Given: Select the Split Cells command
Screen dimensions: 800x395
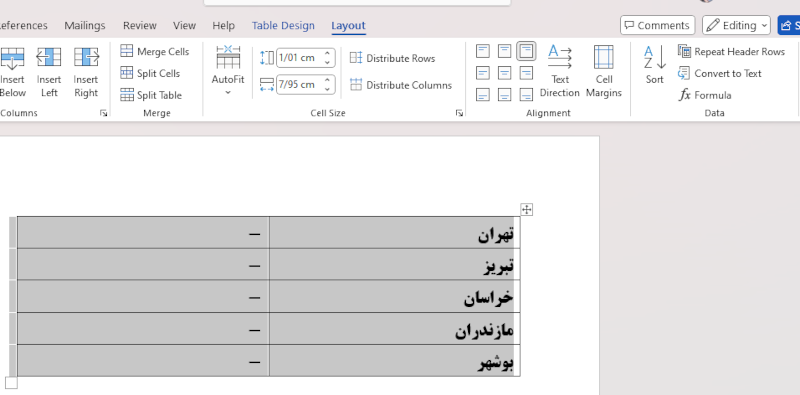Looking at the screenshot, I should [x=150, y=73].
